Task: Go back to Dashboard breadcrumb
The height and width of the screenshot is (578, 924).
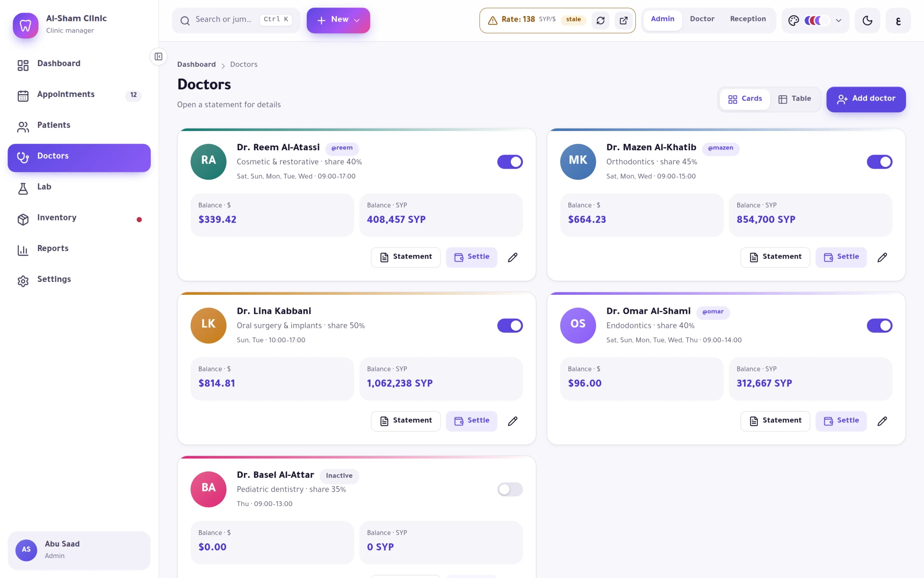Action: (x=196, y=65)
